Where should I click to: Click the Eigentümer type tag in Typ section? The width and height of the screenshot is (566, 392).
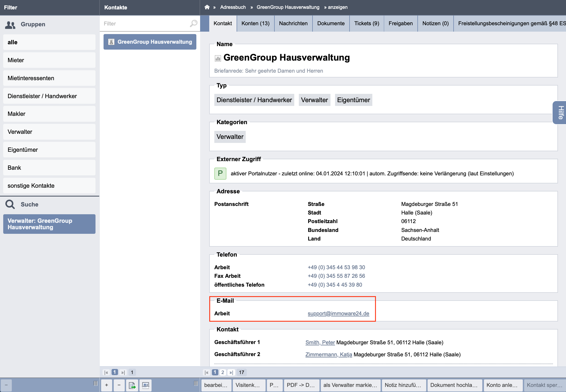pos(354,100)
